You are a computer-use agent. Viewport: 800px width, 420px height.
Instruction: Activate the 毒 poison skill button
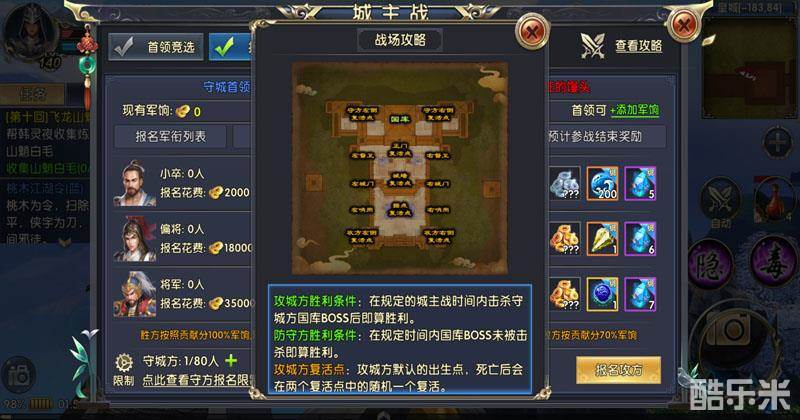tap(773, 263)
